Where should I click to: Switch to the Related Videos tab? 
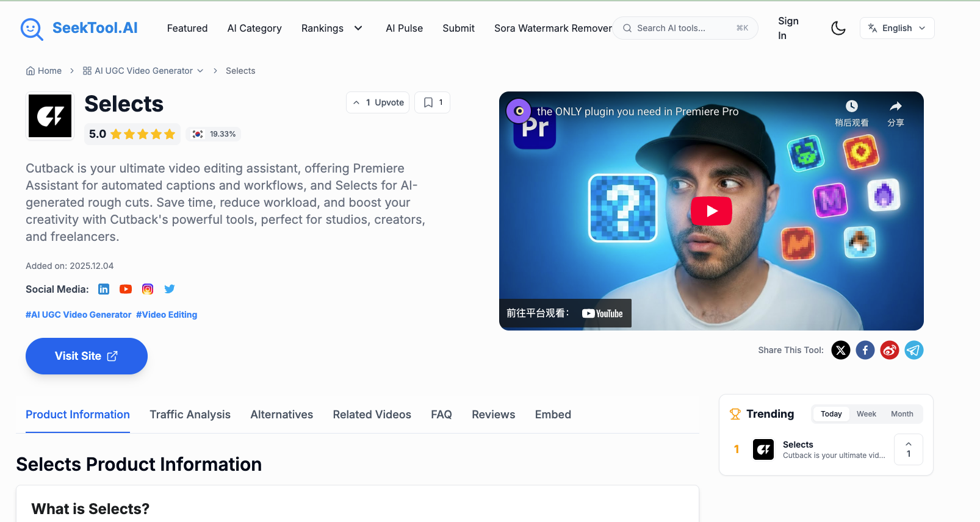(x=372, y=415)
